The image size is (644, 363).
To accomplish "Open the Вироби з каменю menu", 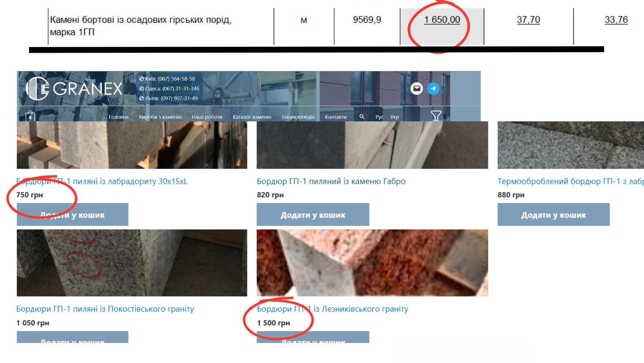I will [160, 117].
